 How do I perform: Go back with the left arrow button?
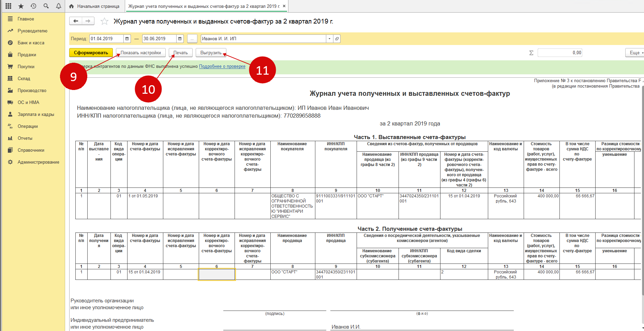(x=76, y=21)
